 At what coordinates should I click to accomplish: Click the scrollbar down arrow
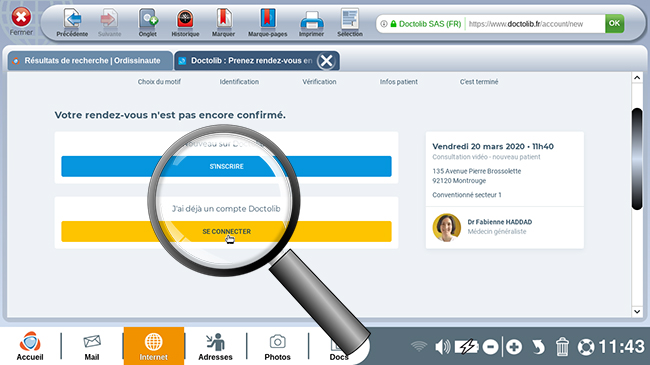click(x=637, y=311)
